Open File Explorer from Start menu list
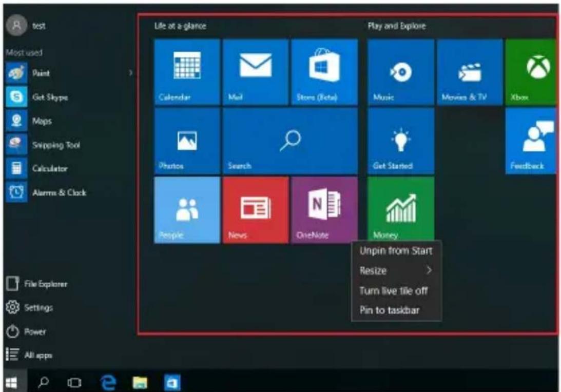 tap(37, 284)
